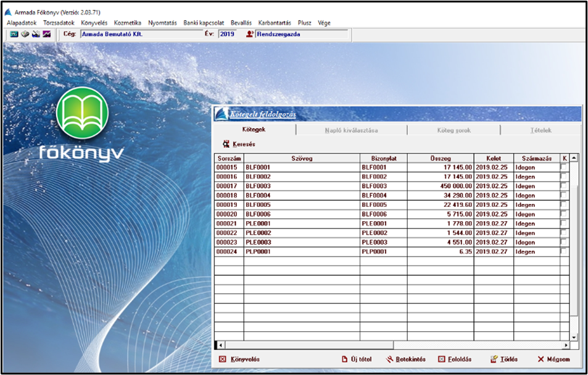Tick the K checkbox for row 000021

pos(563,224)
